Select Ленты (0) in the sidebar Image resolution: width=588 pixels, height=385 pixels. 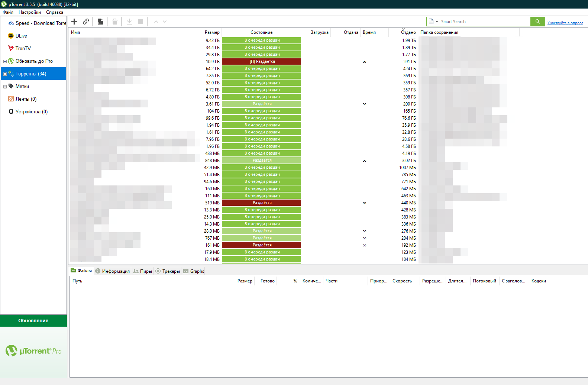26,99
